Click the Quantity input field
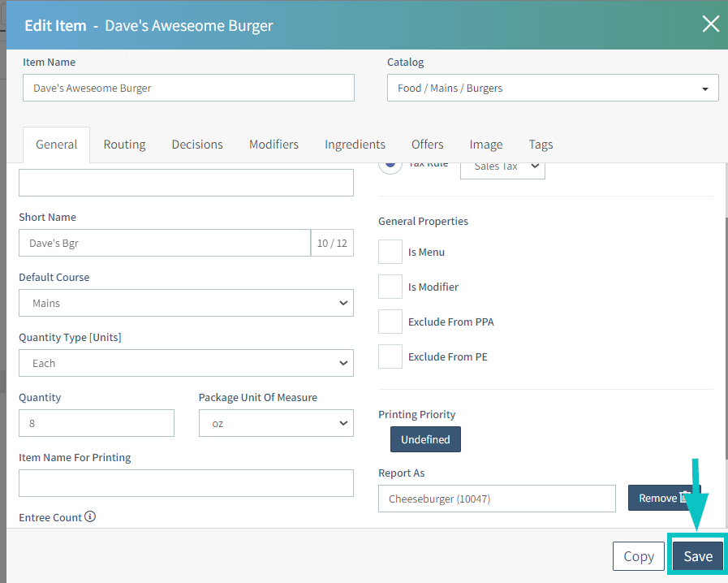 point(97,423)
